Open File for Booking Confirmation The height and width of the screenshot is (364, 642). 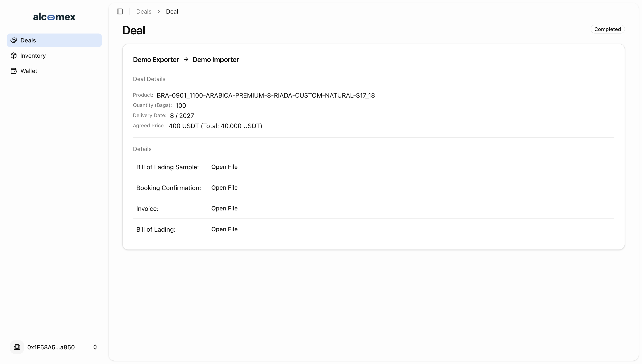point(224,188)
